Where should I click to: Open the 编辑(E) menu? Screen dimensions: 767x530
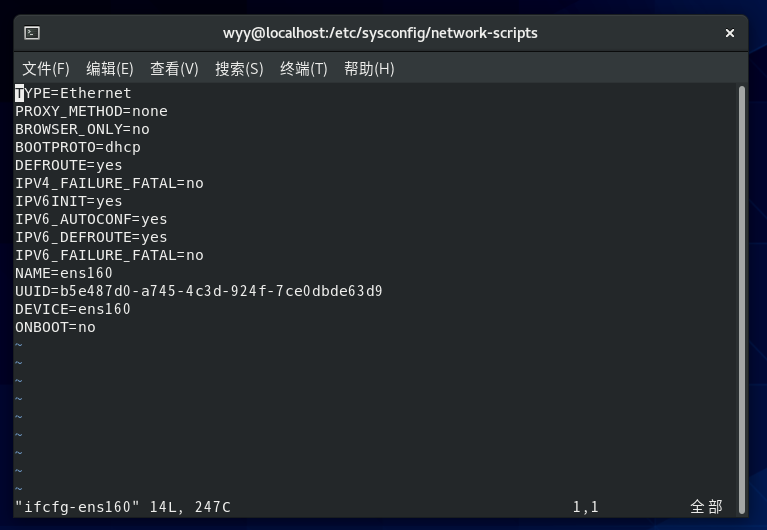click(x=110, y=69)
